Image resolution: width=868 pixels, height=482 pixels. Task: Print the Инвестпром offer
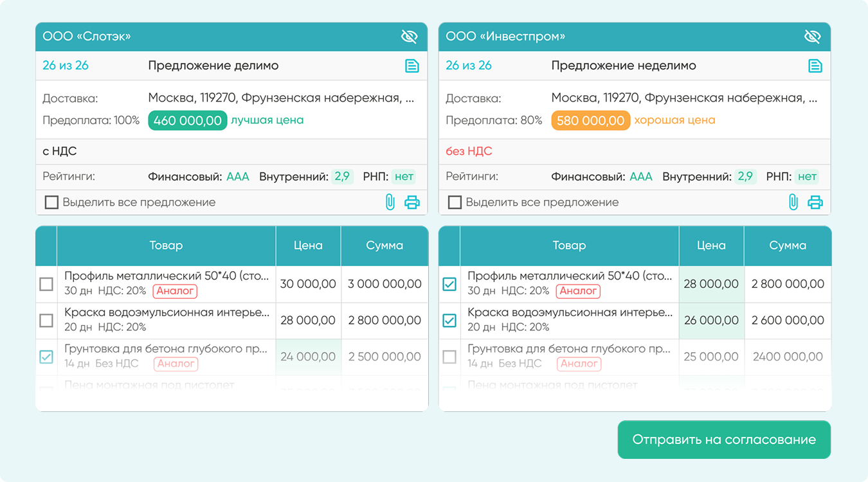tap(815, 202)
